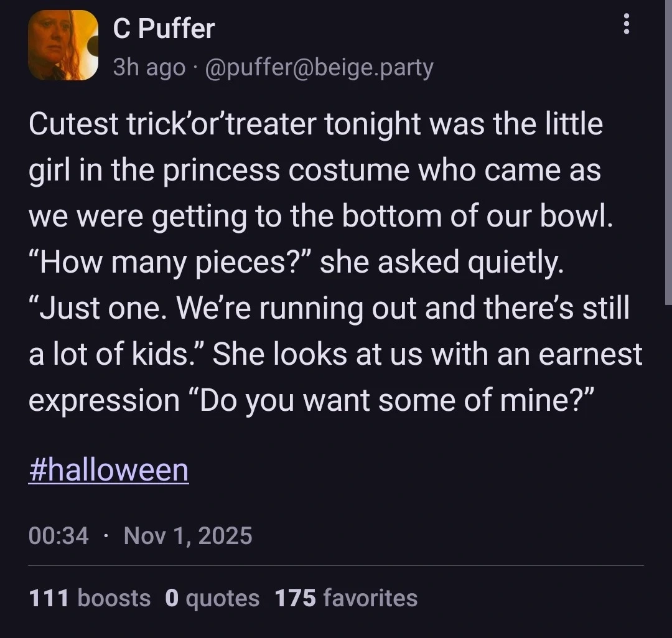Click the @puffer@beige.party handle

pyautogui.click(x=319, y=67)
